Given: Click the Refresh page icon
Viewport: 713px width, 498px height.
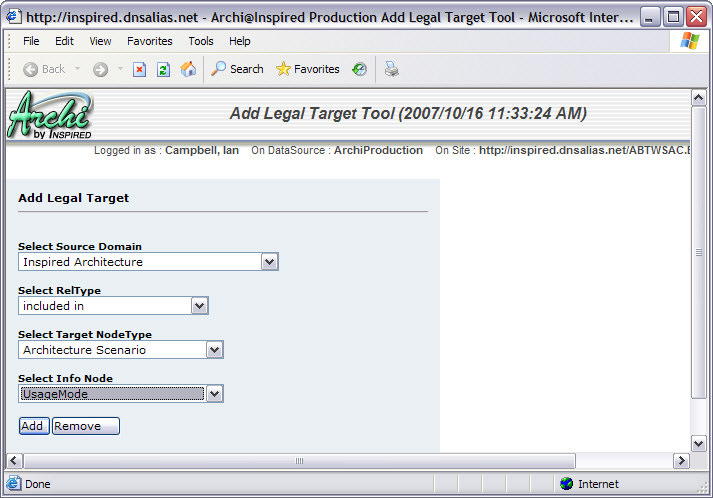Looking at the screenshot, I should 163,69.
